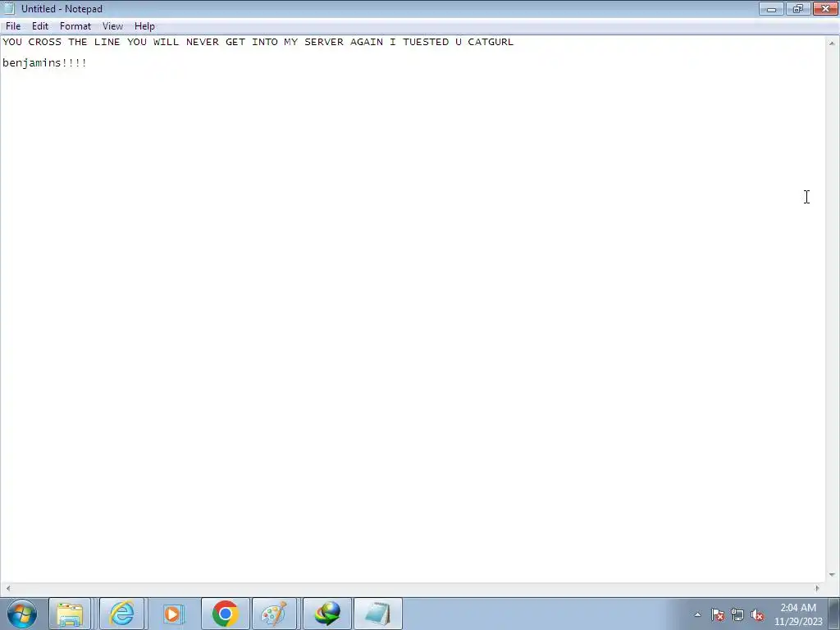Click the word 'benjamins!!!!' in the text
840x630 pixels.
tap(44, 63)
